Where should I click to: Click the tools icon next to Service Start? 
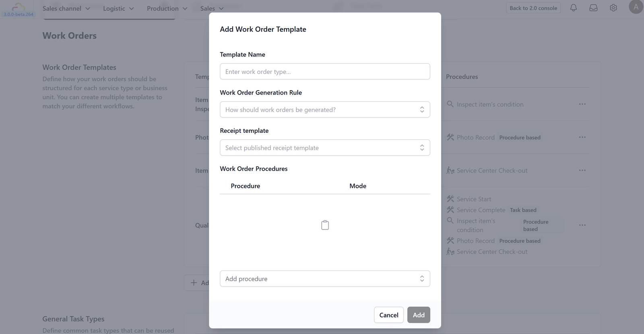(450, 198)
